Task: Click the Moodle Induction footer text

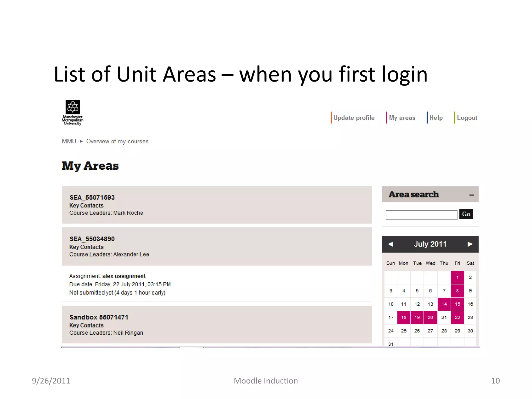Action: (x=266, y=381)
